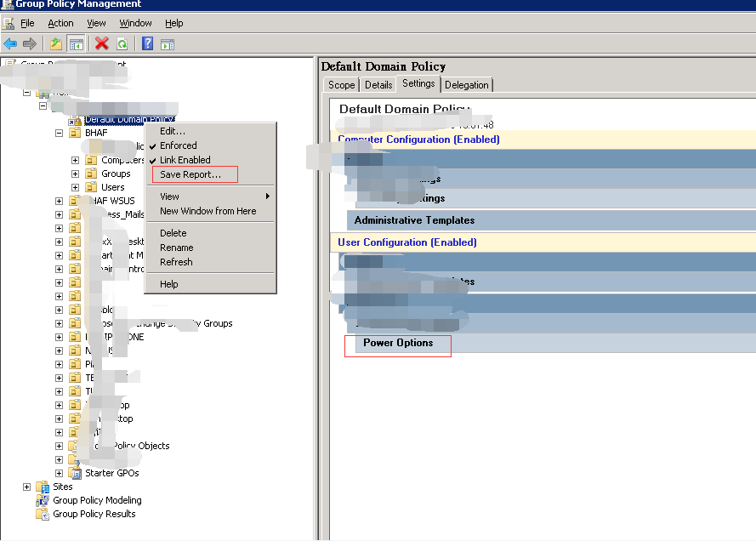Click the up-one-level folder toolbar icon
This screenshot has height=541, width=756.
(x=56, y=44)
